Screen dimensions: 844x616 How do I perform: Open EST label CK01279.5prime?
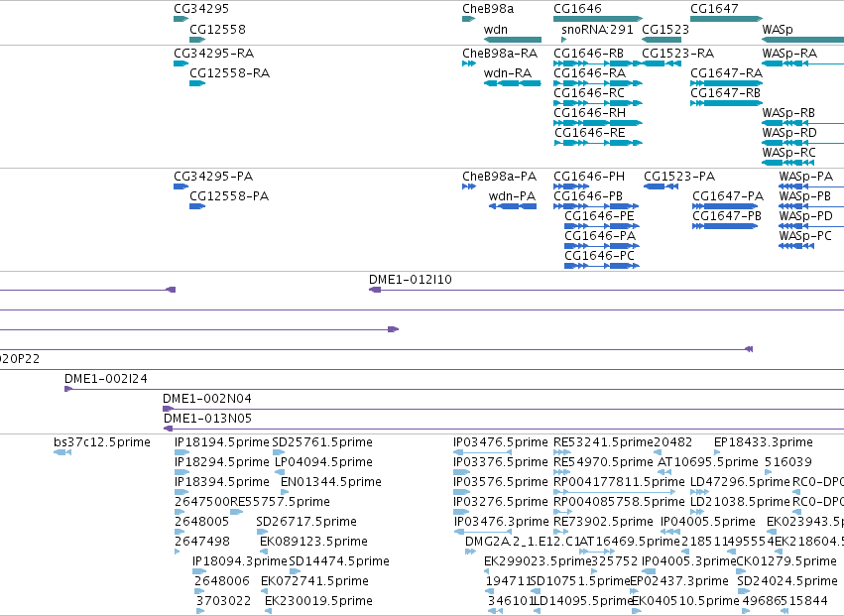pyautogui.click(x=786, y=561)
